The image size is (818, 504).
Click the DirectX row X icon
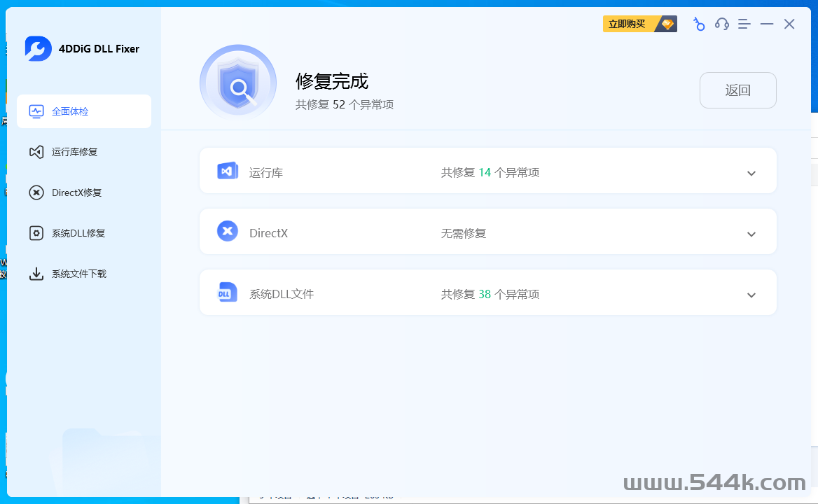tap(228, 232)
